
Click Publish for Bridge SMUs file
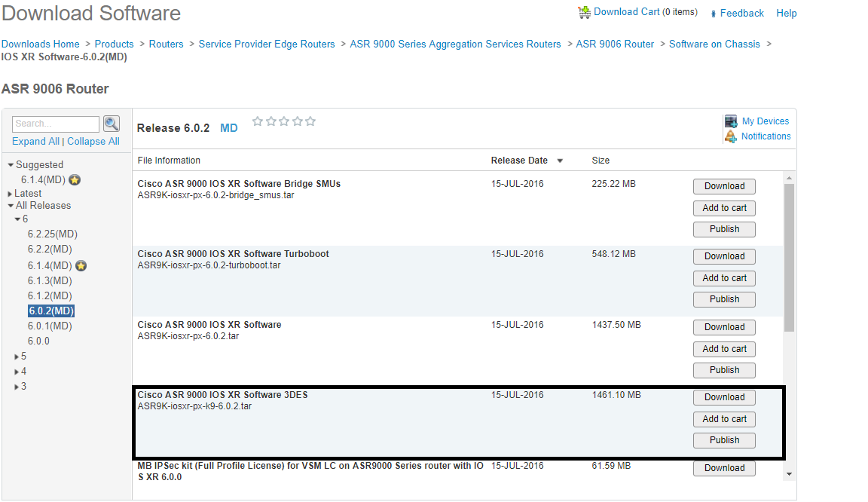coord(724,229)
